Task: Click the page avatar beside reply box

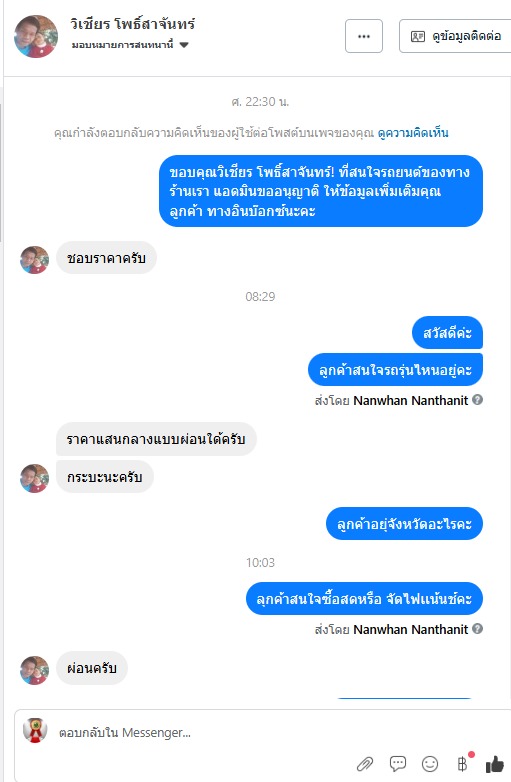Action: (x=35, y=731)
